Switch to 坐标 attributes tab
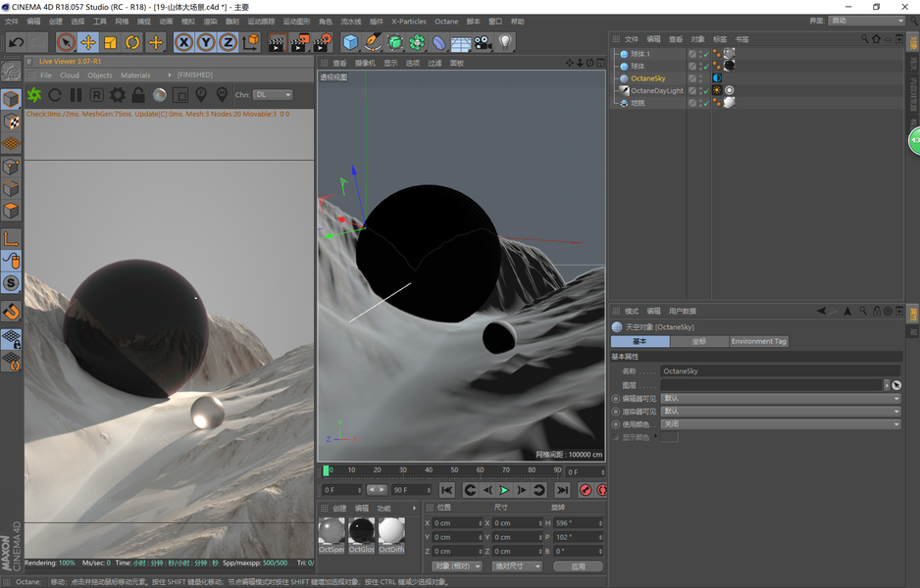The height and width of the screenshot is (588, 920). point(699,341)
